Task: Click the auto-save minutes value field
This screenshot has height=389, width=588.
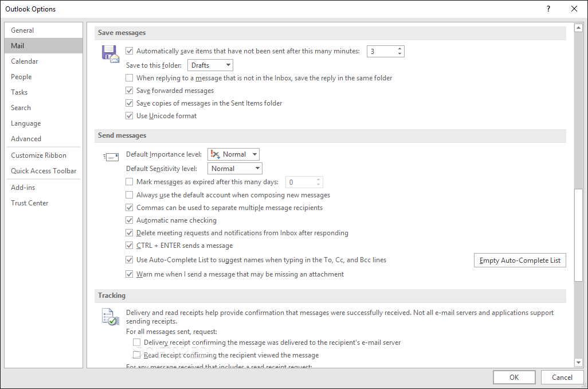Action: click(x=381, y=52)
